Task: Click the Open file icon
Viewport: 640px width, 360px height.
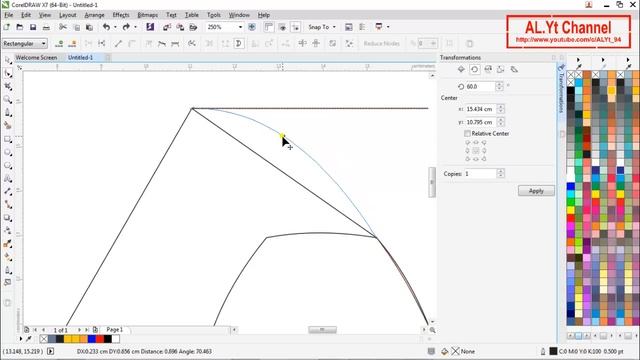Action: coord(20,27)
